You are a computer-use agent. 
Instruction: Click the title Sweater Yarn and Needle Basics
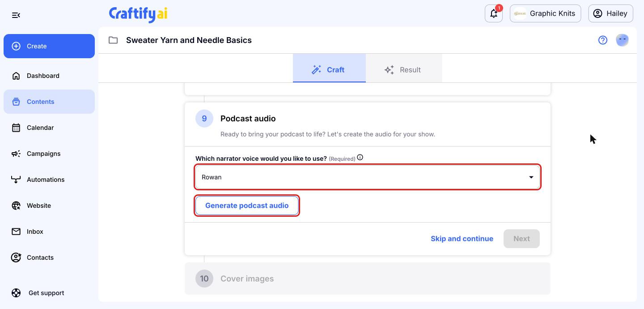[189, 40]
